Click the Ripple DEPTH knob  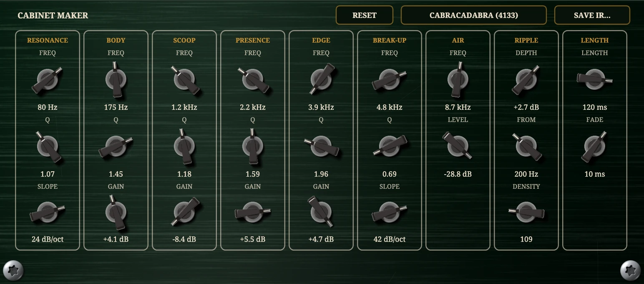[526, 79]
